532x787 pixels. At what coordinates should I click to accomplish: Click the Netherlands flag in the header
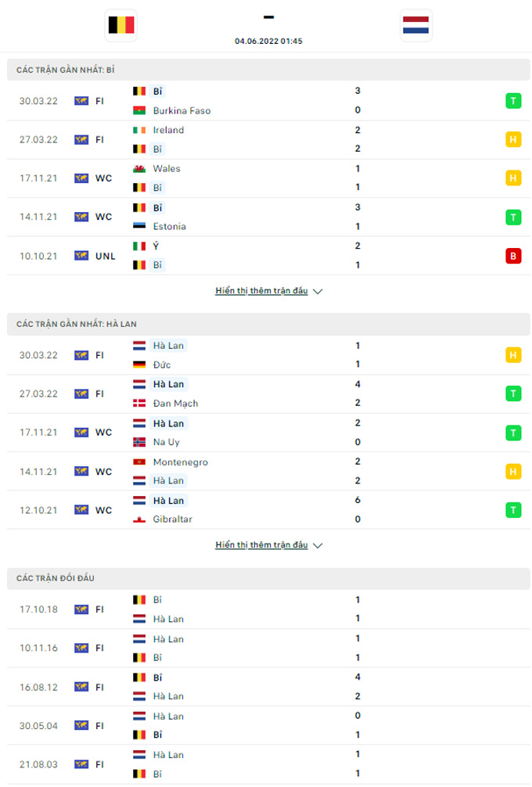click(415, 25)
